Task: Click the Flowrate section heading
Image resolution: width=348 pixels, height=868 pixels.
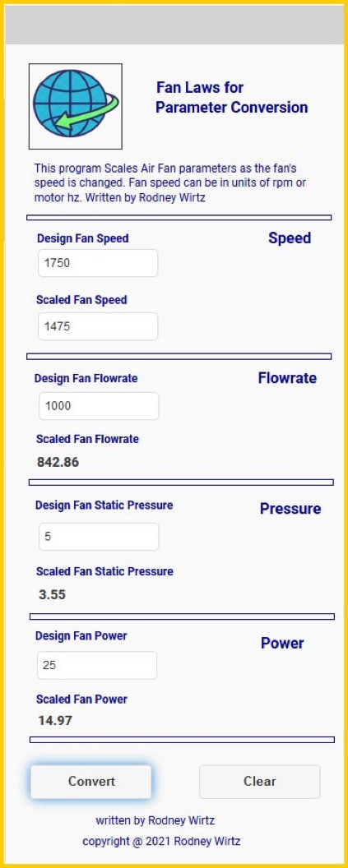Action: click(x=287, y=379)
